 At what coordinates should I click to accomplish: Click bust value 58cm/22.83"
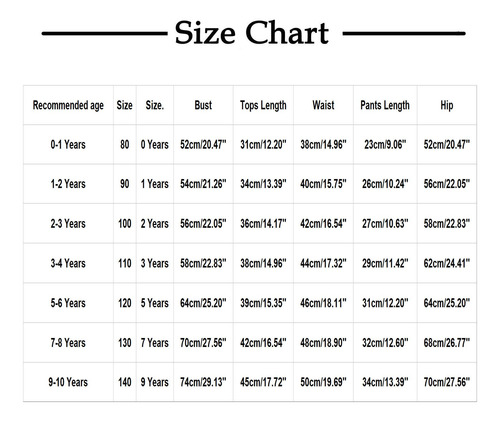(x=203, y=263)
